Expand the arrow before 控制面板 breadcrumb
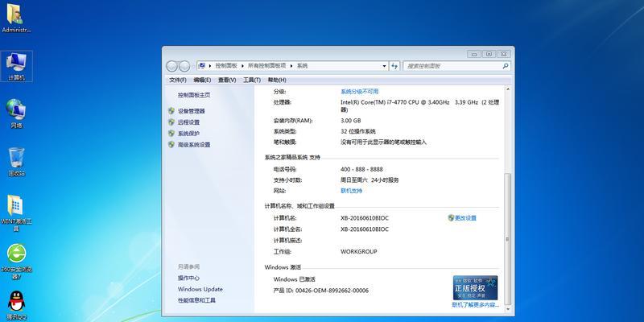644x322 pixels. point(210,66)
